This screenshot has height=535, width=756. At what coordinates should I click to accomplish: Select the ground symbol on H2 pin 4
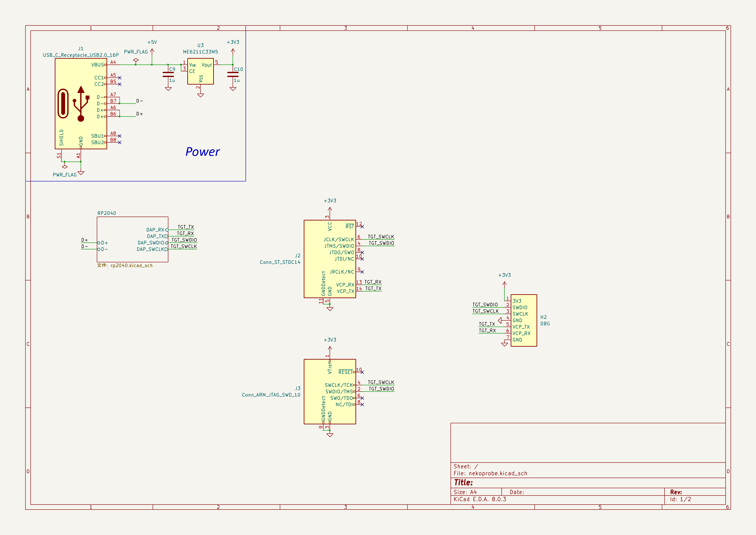coord(500,320)
